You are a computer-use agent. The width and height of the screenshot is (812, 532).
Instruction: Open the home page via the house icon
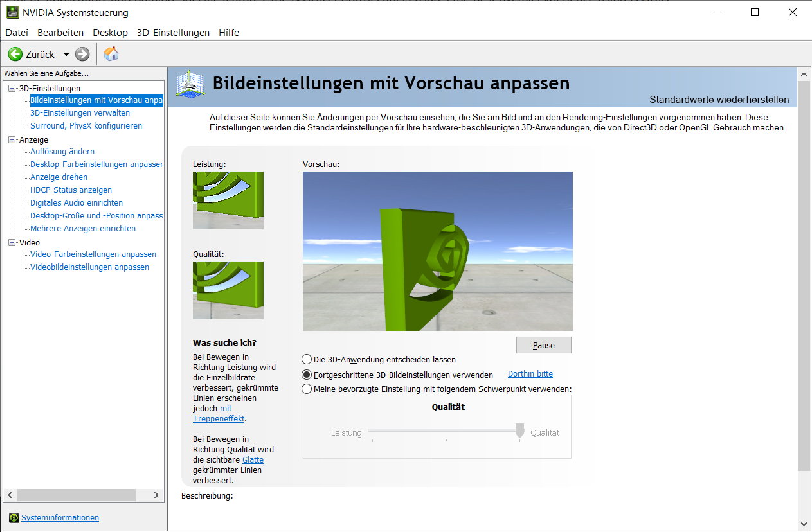coord(111,54)
